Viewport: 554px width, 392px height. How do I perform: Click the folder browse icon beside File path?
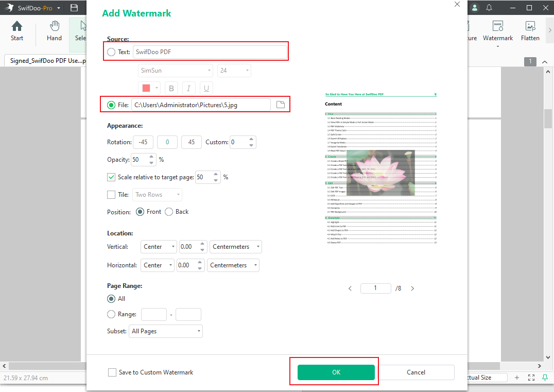[x=280, y=105]
